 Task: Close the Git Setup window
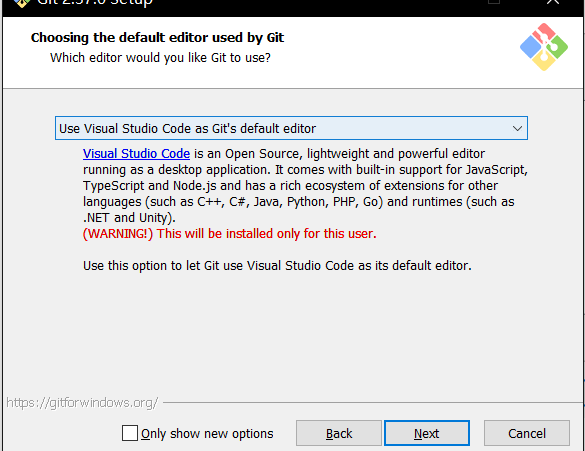[553, 2]
